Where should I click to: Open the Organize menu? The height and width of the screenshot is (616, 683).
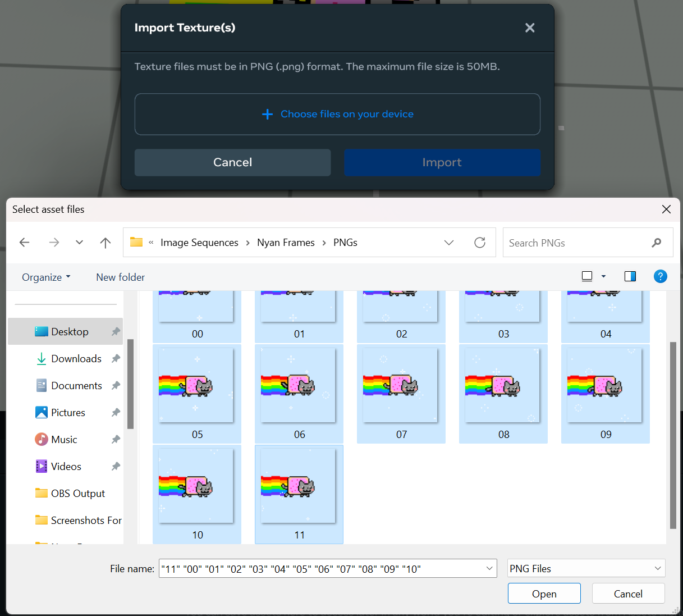point(46,277)
